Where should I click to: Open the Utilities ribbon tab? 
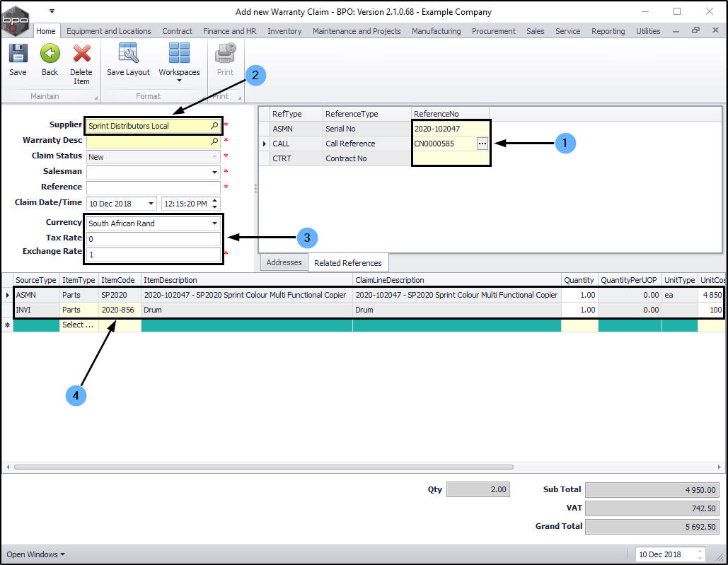coord(647,31)
